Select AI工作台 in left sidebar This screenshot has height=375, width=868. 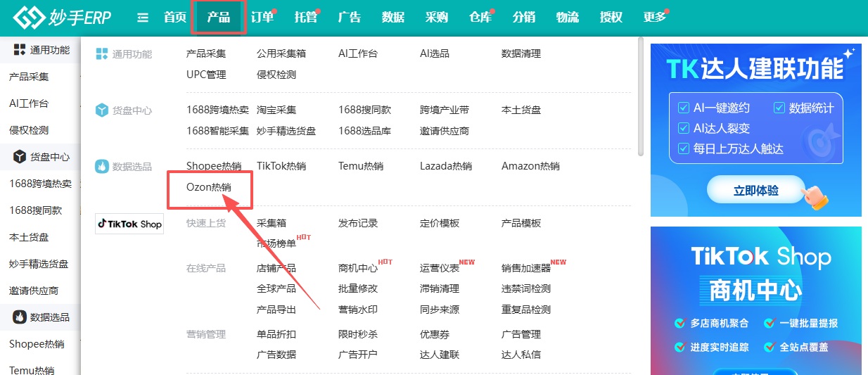coord(29,103)
